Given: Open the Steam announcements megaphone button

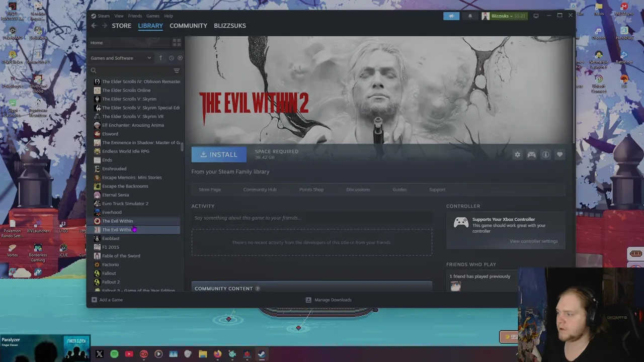Looking at the screenshot, I should coord(451,16).
